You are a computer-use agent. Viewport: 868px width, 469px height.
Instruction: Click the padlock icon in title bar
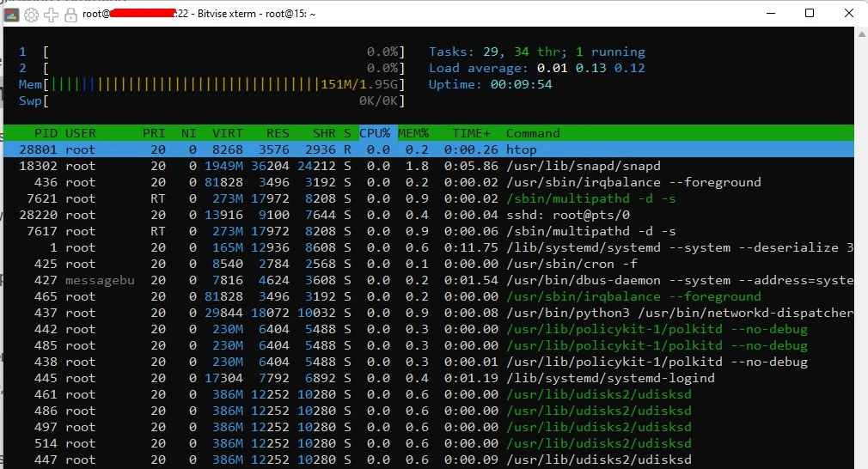tap(70, 15)
